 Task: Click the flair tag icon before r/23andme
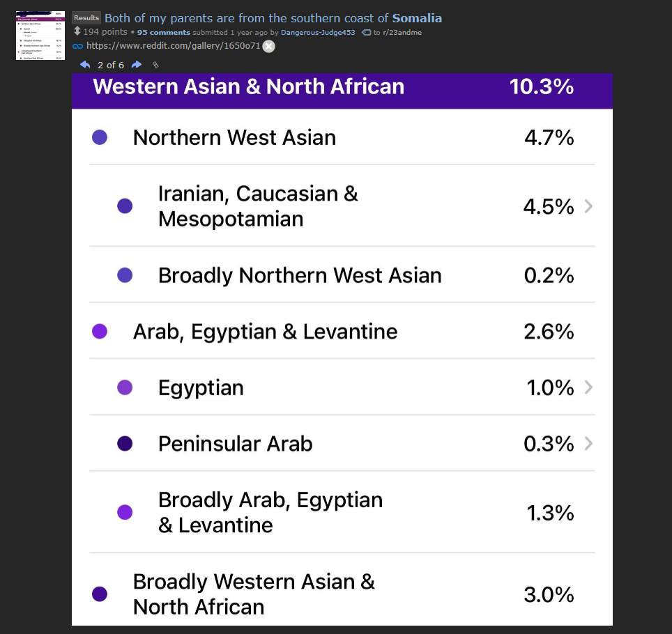367,33
